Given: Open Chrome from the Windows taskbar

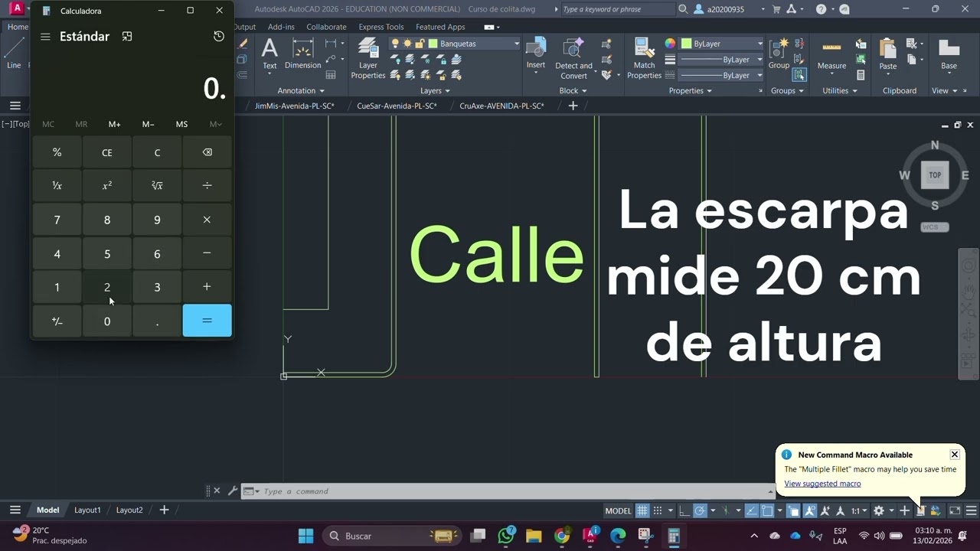Looking at the screenshot, I should pyautogui.click(x=562, y=536).
